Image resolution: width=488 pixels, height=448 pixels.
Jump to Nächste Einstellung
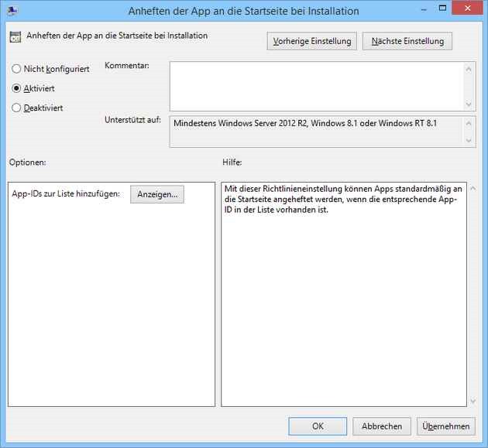[x=407, y=41]
